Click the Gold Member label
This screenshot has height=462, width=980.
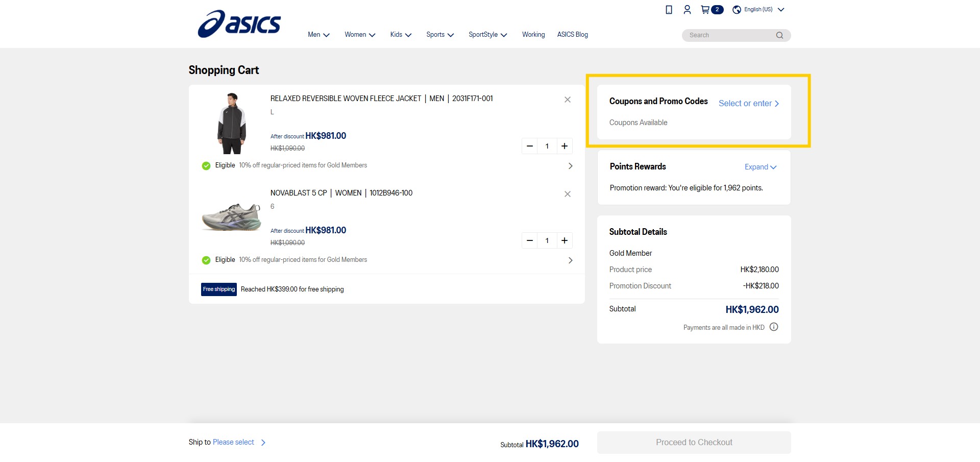tap(630, 253)
